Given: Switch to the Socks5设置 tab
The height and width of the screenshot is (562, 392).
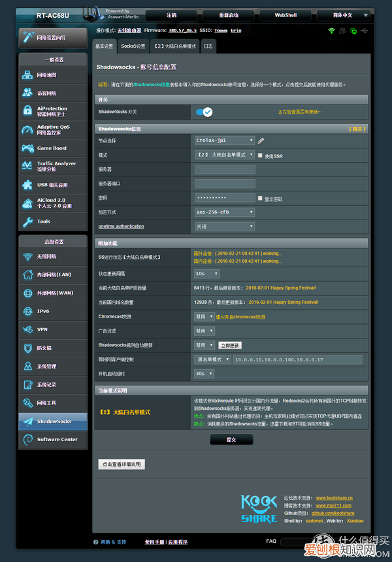Looking at the screenshot, I should click(x=133, y=46).
